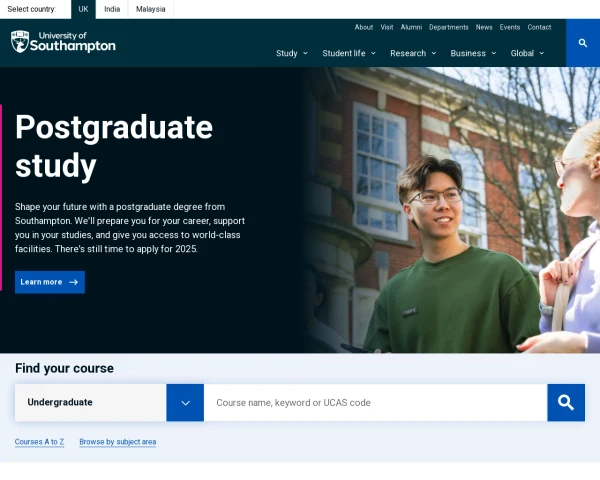Viewport: 600px width, 480px height.
Task: Switch to the Malaysia country tab
Action: [x=151, y=9]
